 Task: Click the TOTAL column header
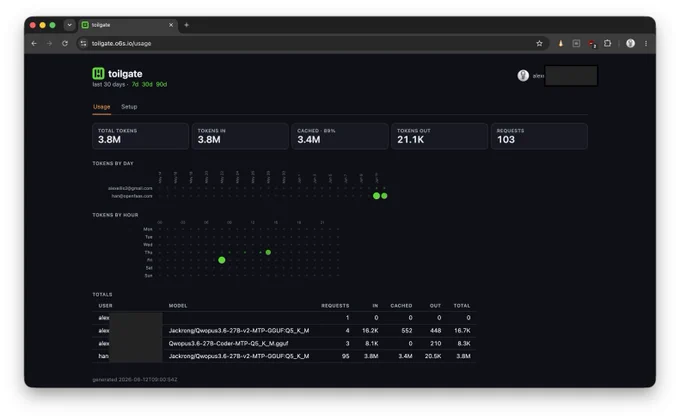462,306
